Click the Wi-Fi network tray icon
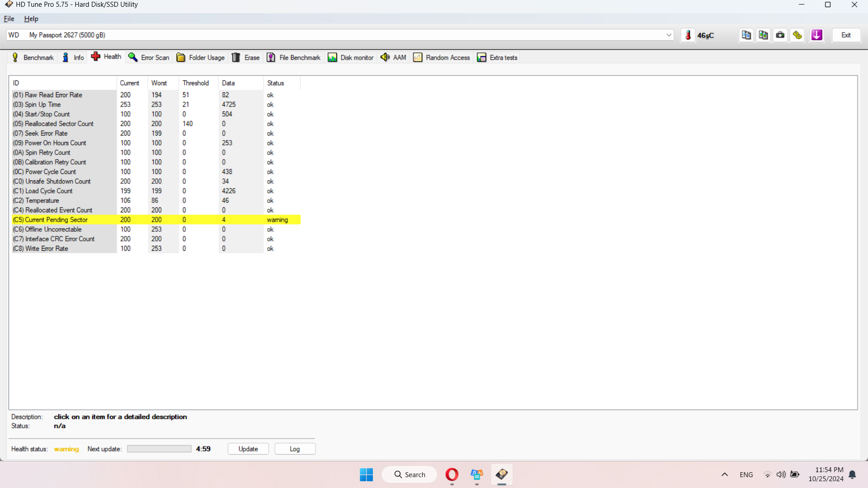Screen dimensions: 868x488 coord(767,474)
